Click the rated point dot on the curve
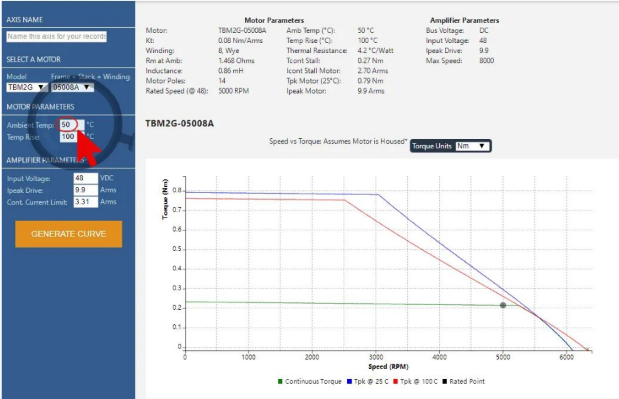Screen dimensions: 619x399 (x=503, y=305)
